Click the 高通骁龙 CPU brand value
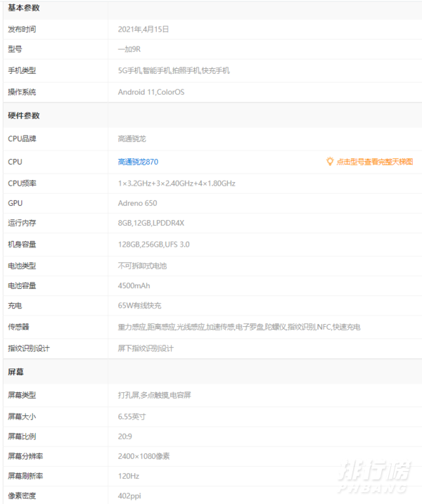Image resolution: width=422 pixels, height=504 pixels. click(132, 138)
